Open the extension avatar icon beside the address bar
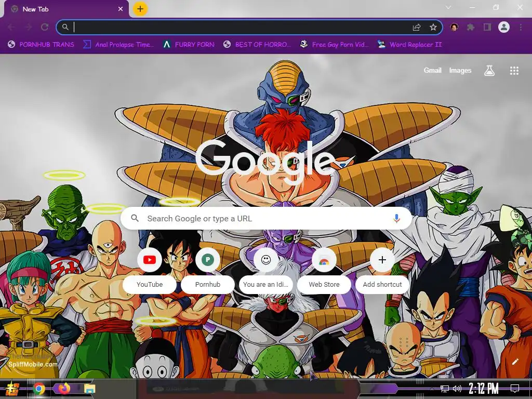The height and width of the screenshot is (399, 532). click(454, 27)
